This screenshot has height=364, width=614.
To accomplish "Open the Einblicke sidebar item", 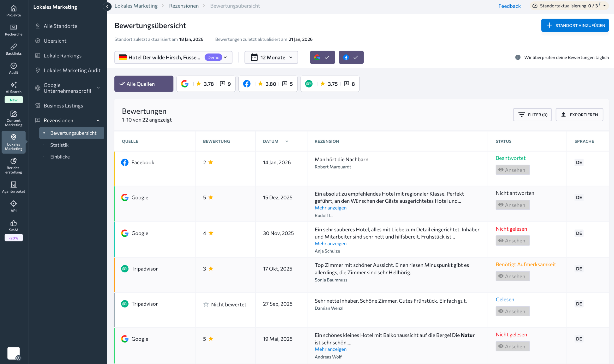I will click(x=60, y=157).
